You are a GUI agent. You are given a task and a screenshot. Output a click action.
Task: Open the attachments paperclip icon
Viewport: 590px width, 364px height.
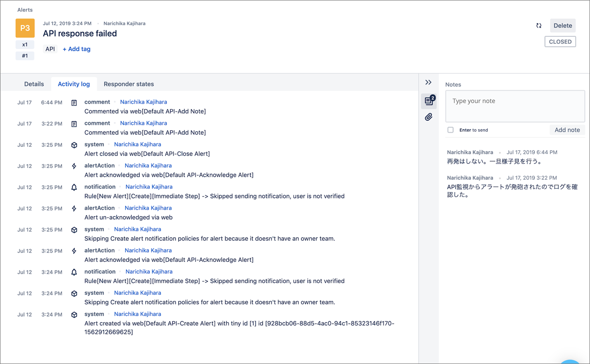pyautogui.click(x=429, y=117)
